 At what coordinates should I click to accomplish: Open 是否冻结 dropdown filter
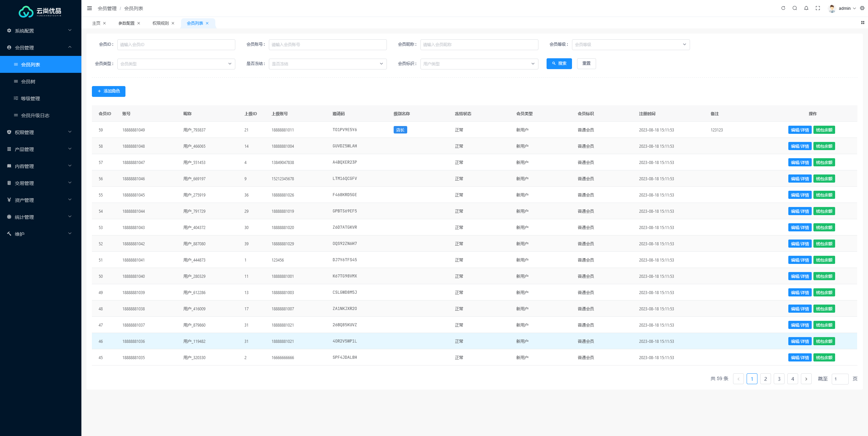(x=328, y=64)
